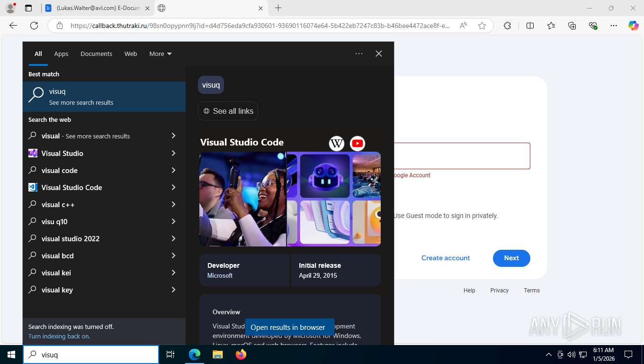Expand the 'visu q10' suggestion arrow
Screen dimensions: 644x364
click(x=173, y=221)
